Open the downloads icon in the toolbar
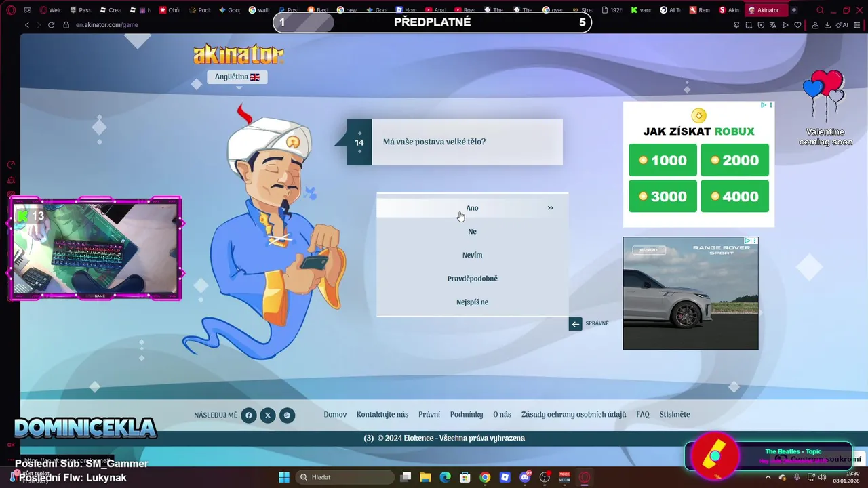868x488 pixels. point(827,25)
